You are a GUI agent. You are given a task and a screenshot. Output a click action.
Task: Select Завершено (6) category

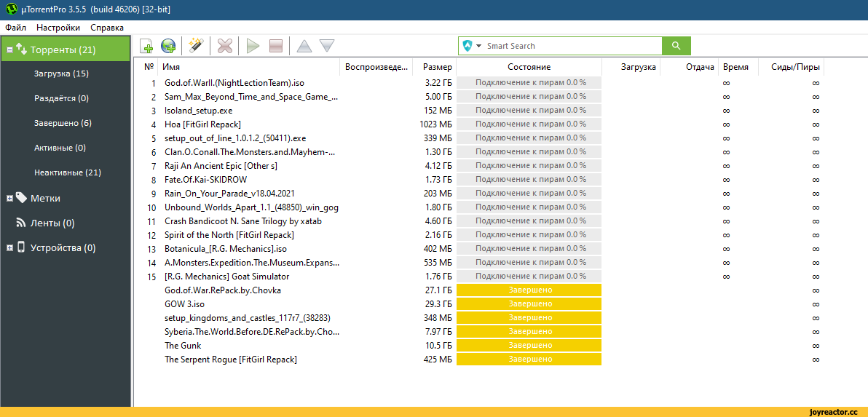point(63,123)
